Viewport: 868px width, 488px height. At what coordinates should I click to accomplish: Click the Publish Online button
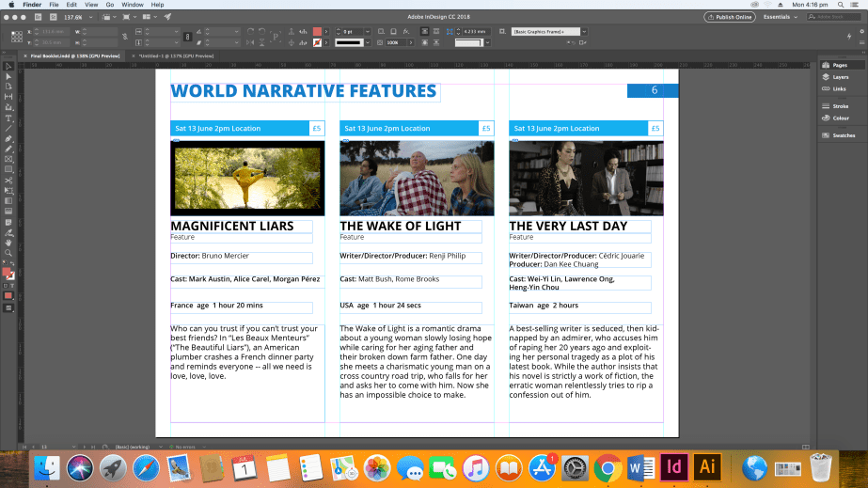pyautogui.click(x=730, y=17)
